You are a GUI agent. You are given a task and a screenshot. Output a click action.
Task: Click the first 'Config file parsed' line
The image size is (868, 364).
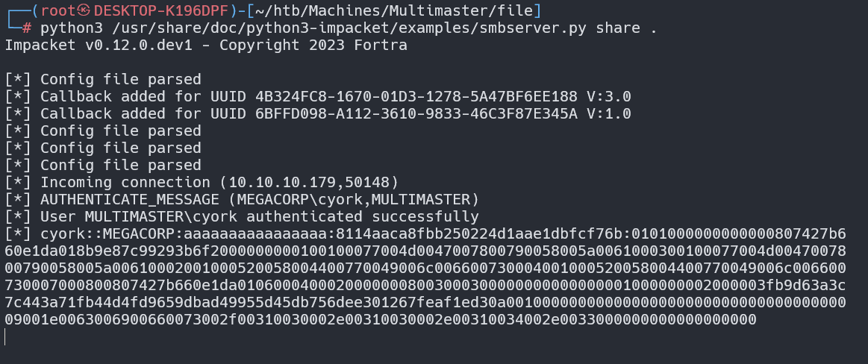pyautogui.click(x=103, y=80)
